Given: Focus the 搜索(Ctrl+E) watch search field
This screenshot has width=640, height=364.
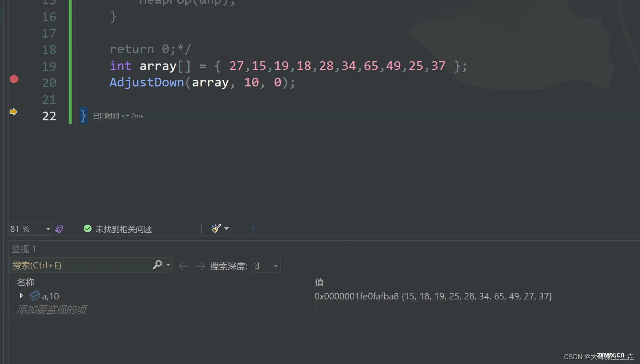Looking at the screenshot, I should pos(80,265).
